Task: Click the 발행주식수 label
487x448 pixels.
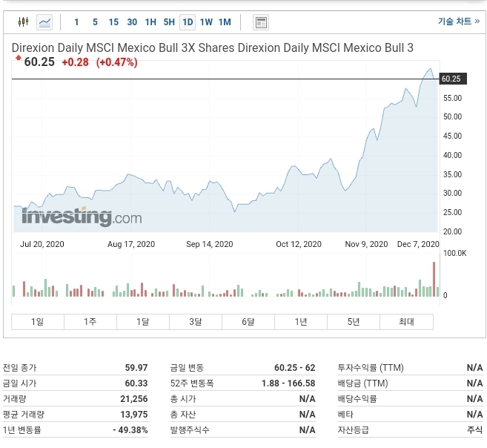Action: tap(190, 430)
